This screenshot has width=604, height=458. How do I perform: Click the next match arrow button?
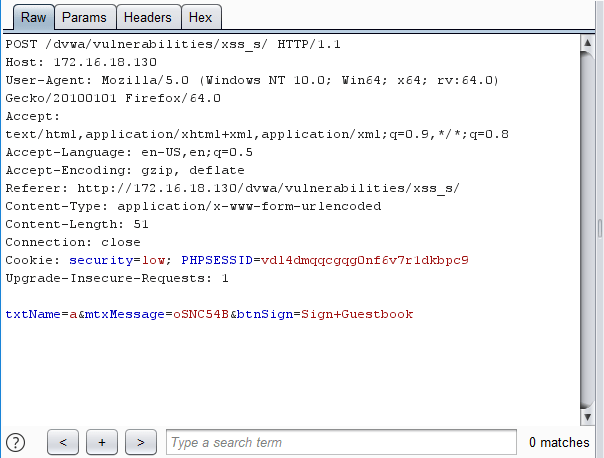click(x=141, y=442)
